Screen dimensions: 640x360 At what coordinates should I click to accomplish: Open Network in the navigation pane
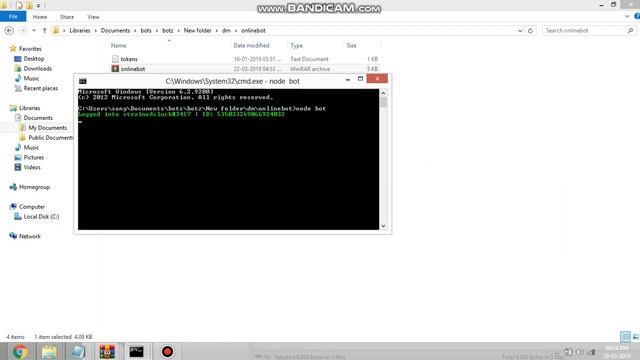[29, 236]
